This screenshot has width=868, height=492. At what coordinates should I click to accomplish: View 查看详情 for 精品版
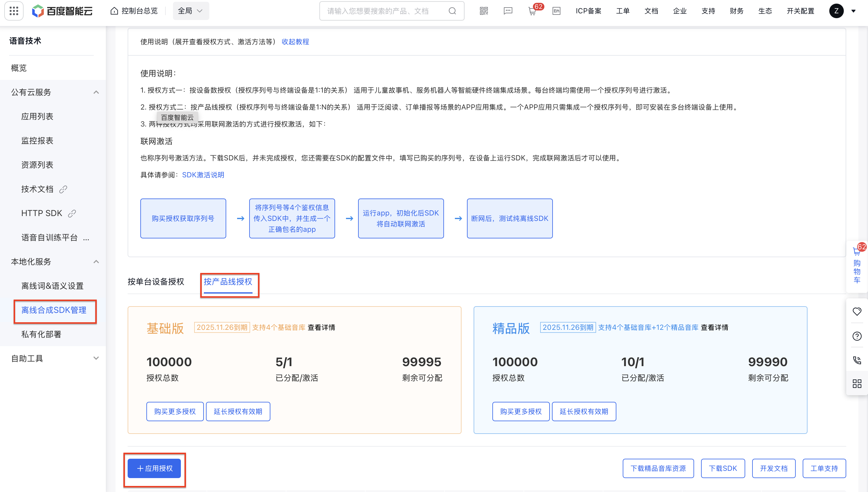pyautogui.click(x=714, y=327)
